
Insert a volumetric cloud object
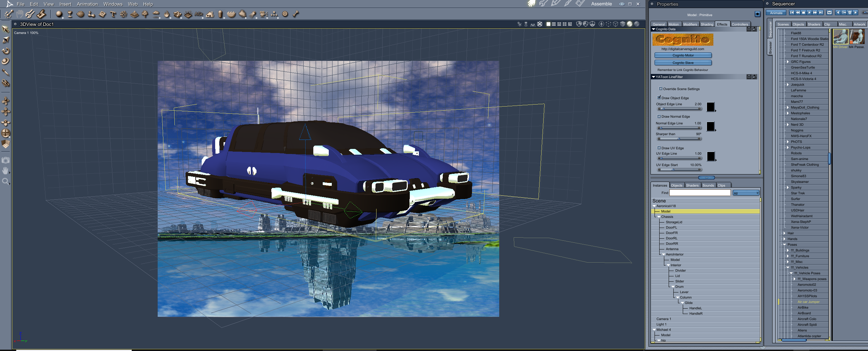pos(156,14)
